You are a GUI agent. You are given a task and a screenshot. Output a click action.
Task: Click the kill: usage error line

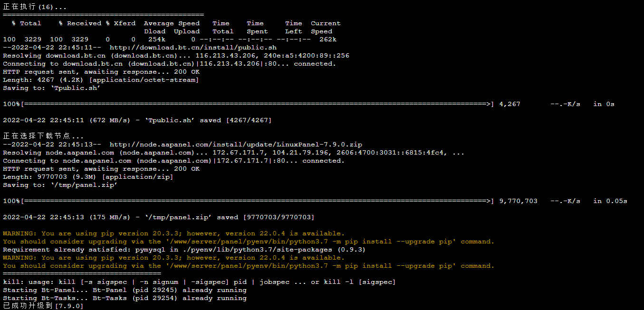[x=199, y=282]
